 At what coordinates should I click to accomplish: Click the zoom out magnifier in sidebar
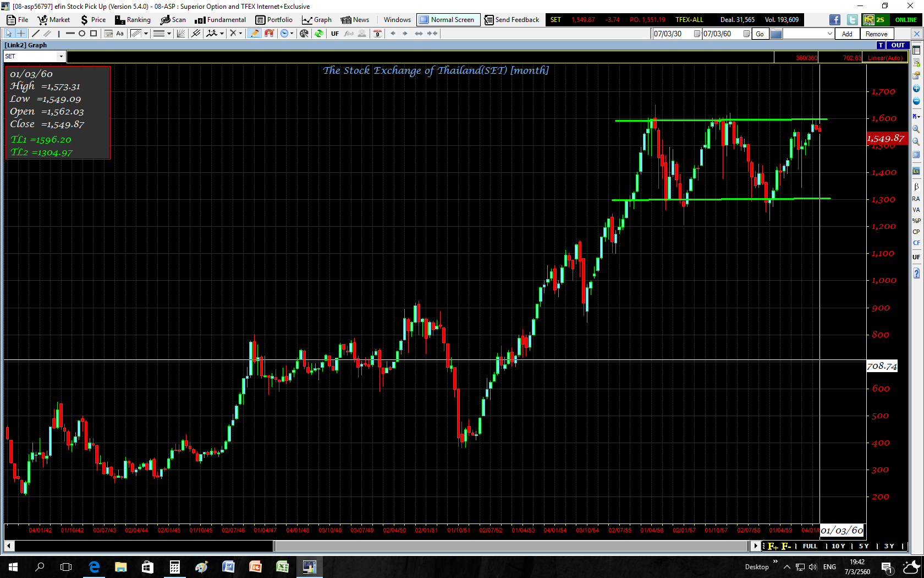click(916, 141)
